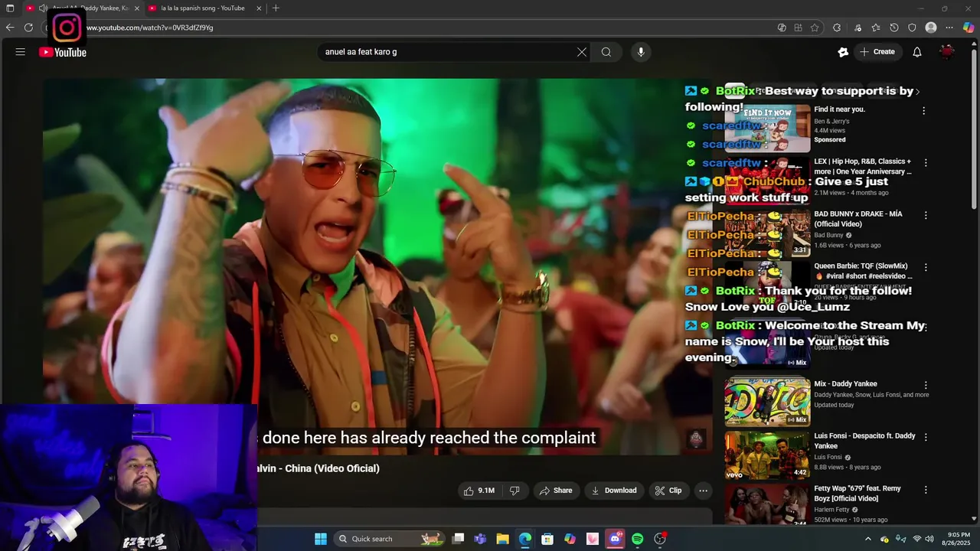
Task: Open the Edge profile icon
Action: tap(931, 28)
